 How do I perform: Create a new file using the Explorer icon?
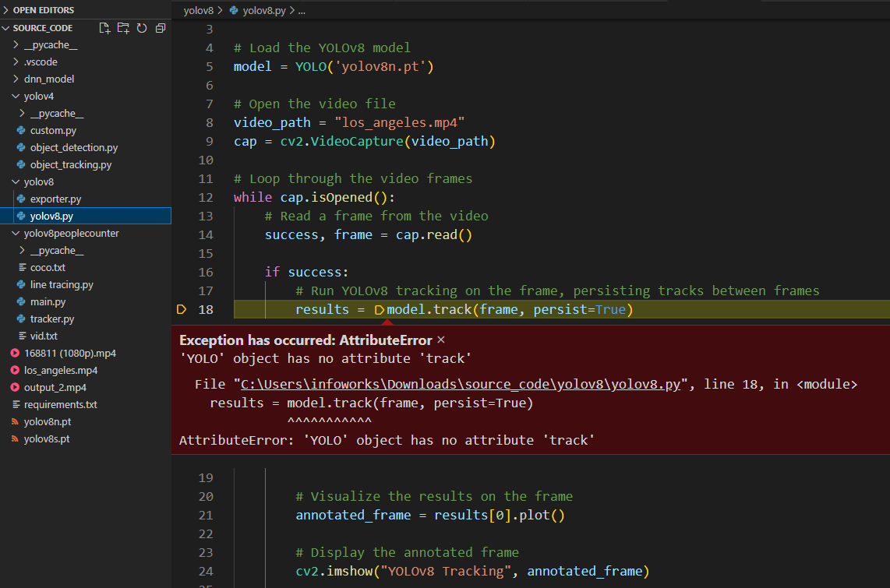click(104, 27)
